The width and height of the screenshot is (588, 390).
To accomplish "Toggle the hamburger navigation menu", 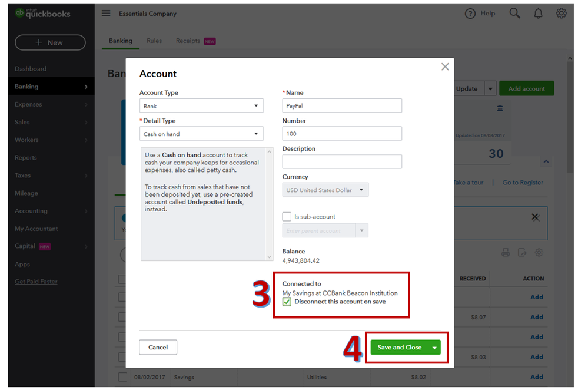I will 106,13.
